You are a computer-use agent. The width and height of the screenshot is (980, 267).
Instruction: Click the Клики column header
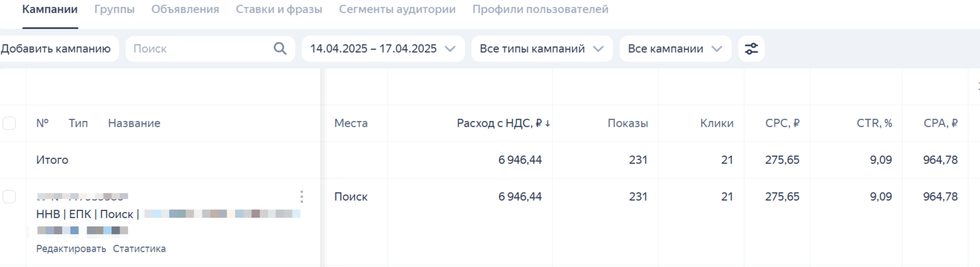tap(716, 123)
